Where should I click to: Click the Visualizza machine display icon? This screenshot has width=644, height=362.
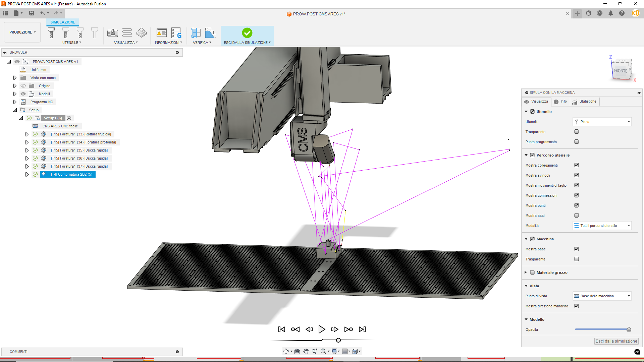click(x=113, y=33)
